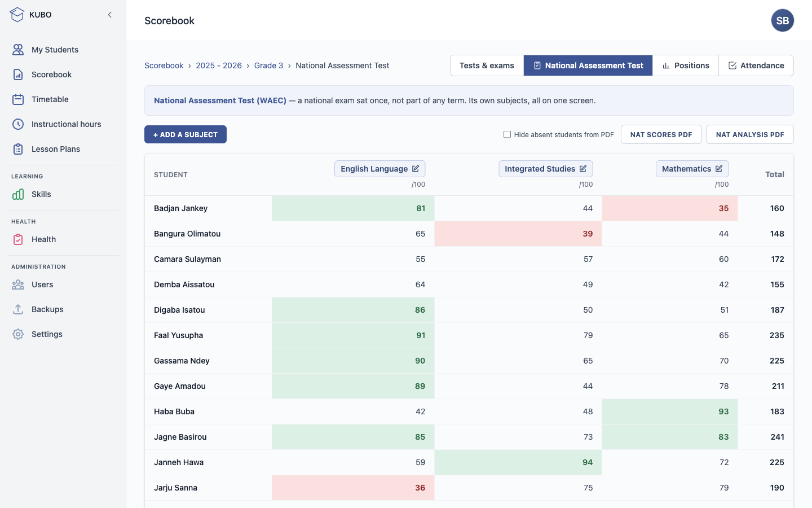This screenshot has width=812, height=508.
Task: Open the Backups upload icon
Action: pos(18,309)
